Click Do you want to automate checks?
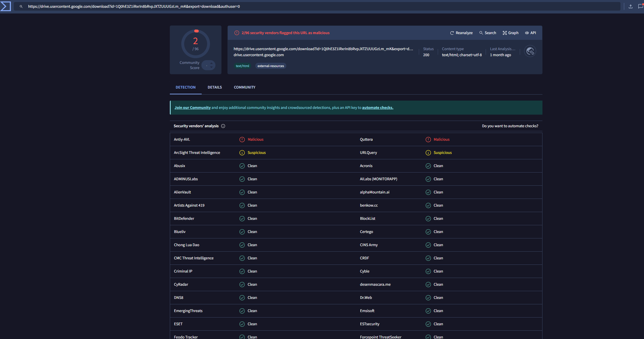Screen dimensions: 644x339 pos(510,126)
